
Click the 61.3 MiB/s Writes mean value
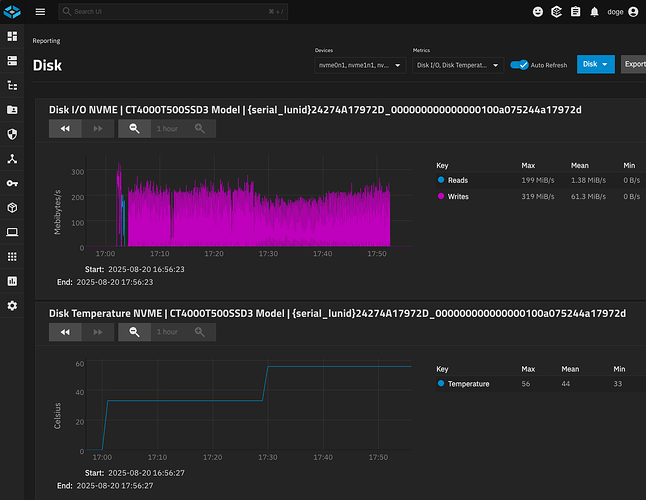click(588, 196)
